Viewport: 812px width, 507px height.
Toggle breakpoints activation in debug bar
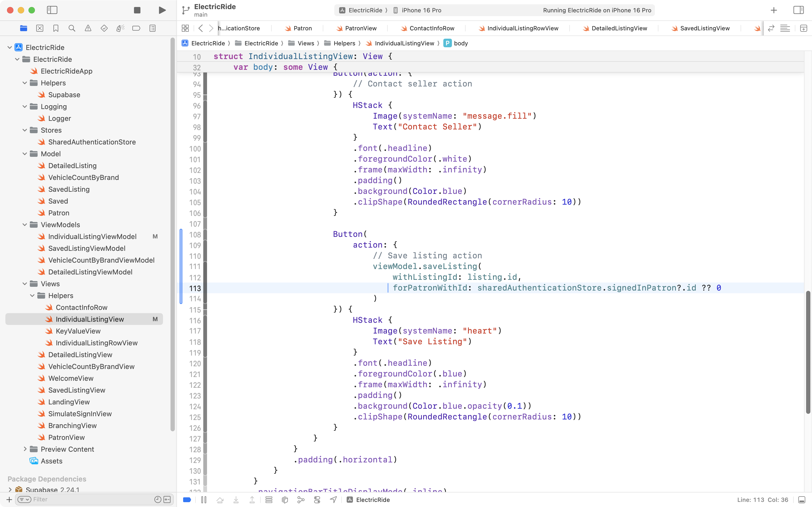(187, 500)
